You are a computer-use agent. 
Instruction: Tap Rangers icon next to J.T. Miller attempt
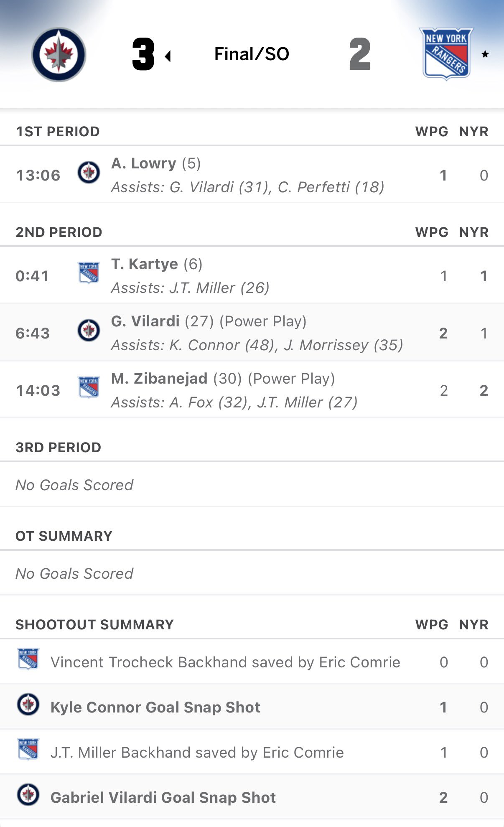[x=28, y=749]
